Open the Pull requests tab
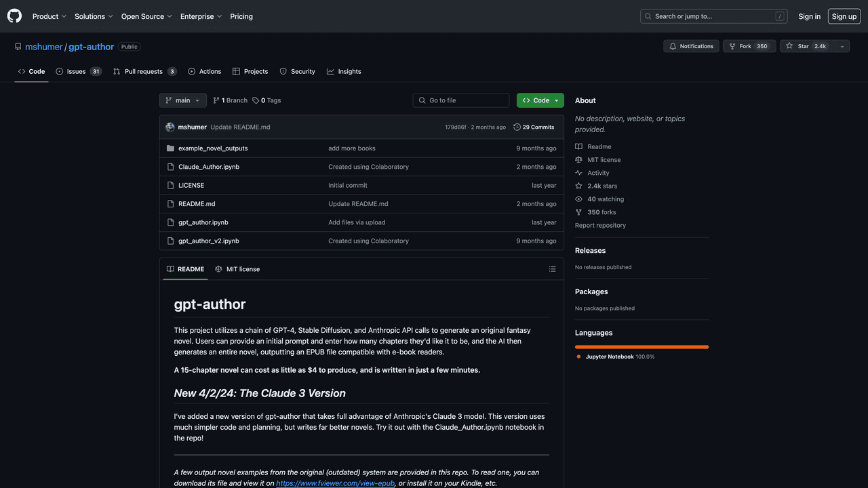868x488 pixels. 144,71
